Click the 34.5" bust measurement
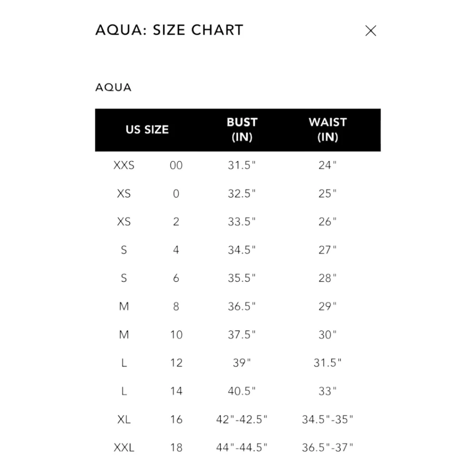This screenshot has height=476, width=476. pos(242,250)
